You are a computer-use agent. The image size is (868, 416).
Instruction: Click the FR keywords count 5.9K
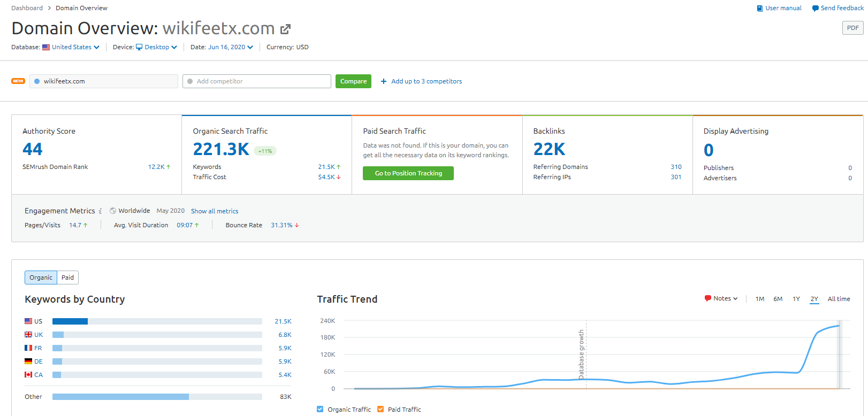coord(285,348)
